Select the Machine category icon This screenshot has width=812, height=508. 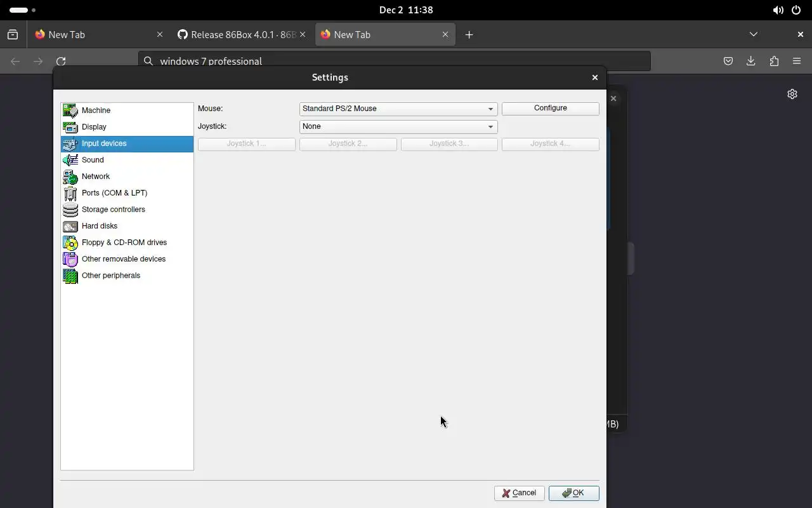point(70,110)
